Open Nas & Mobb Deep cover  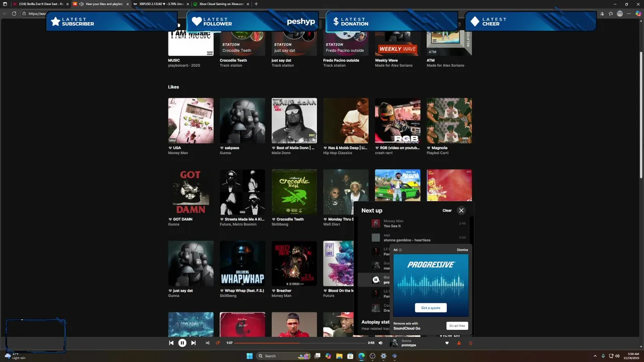click(x=346, y=121)
